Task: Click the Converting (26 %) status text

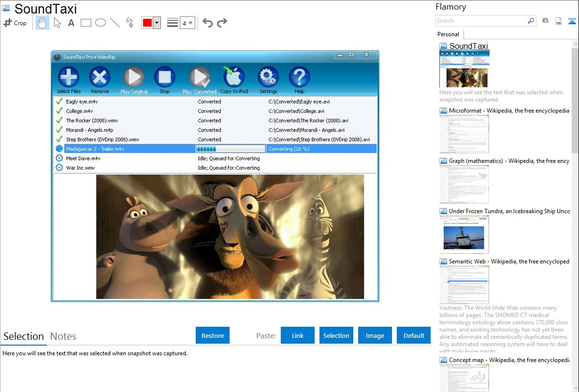Action: click(289, 149)
